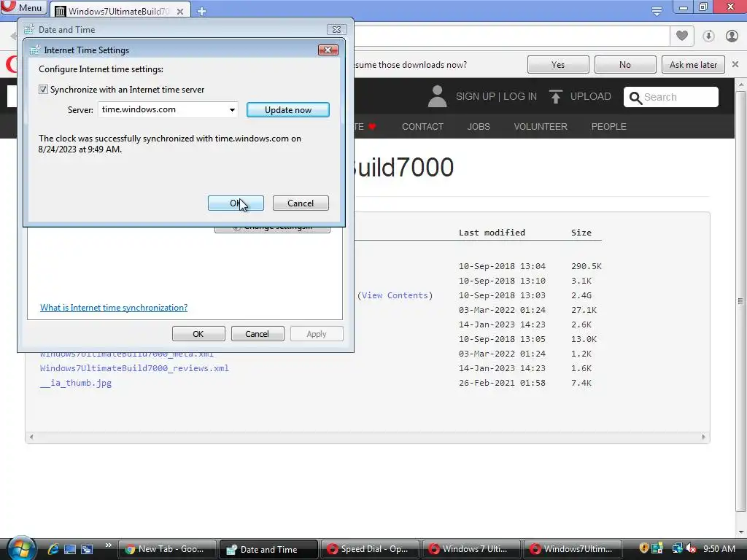Screen dimensions: 747x560
Task: Click the search magnifier icon
Action: click(x=635, y=98)
